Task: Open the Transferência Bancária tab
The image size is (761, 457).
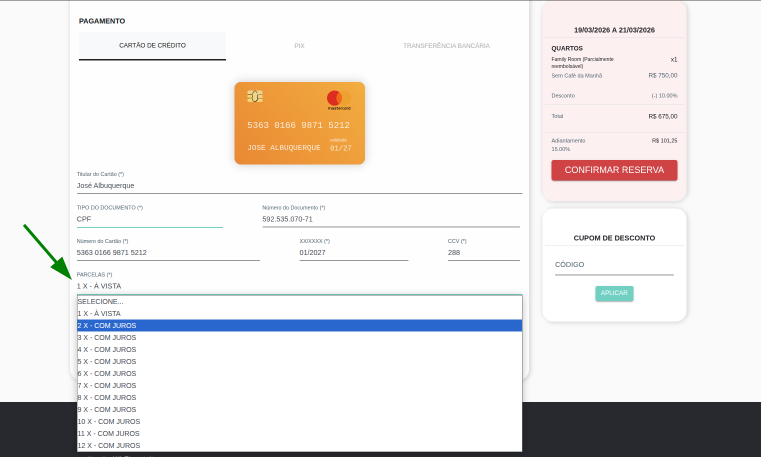Action: point(446,46)
